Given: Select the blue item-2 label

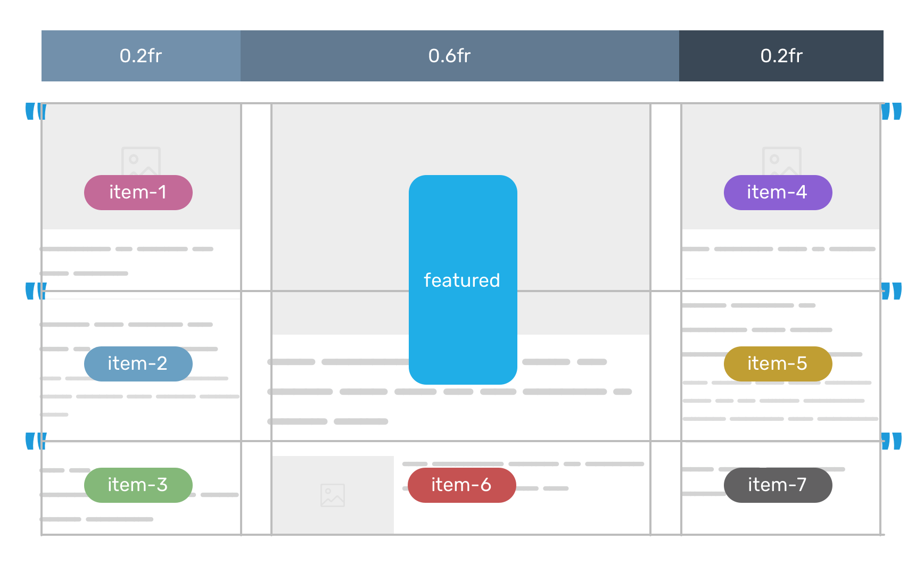Looking at the screenshot, I should (x=138, y=364).
